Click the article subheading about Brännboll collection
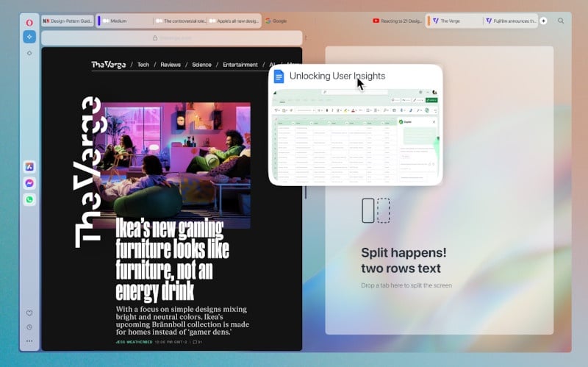Image resolution: width=588 pixels, height=367 pixels. tap(182, 321)
